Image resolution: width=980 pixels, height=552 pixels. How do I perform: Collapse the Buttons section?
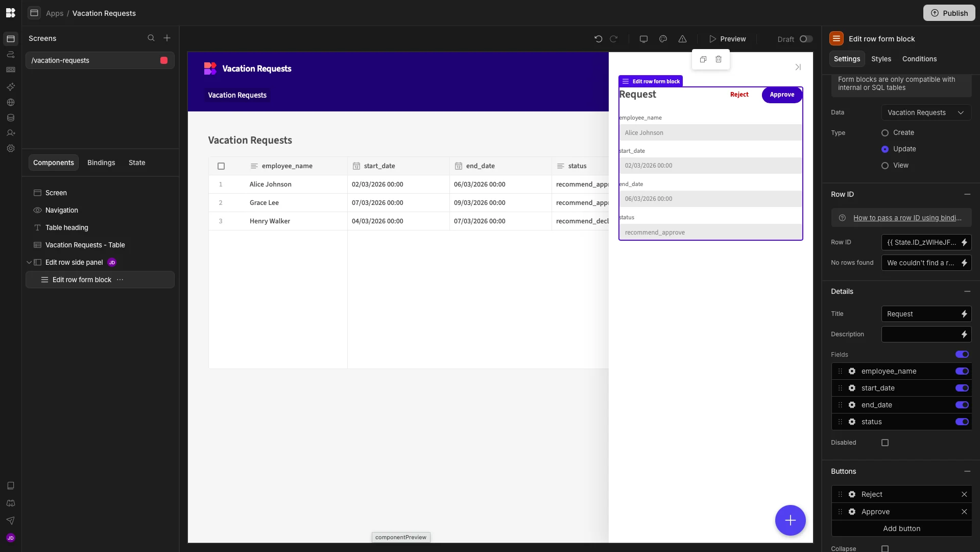coord(967,471)
